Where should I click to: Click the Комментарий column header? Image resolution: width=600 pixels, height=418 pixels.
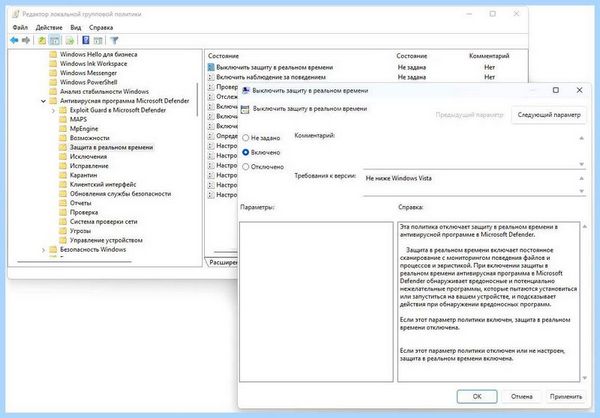point(489,56)
